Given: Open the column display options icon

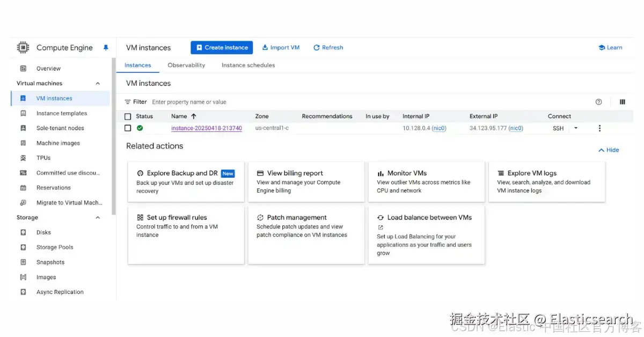Looking at the screenshot, I should [x=623, y=102].
